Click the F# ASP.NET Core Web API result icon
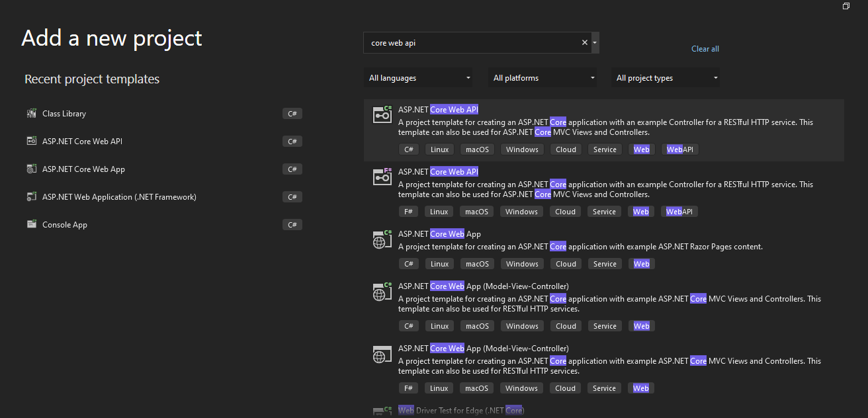 pyautogui.click(x=382, y=177)
